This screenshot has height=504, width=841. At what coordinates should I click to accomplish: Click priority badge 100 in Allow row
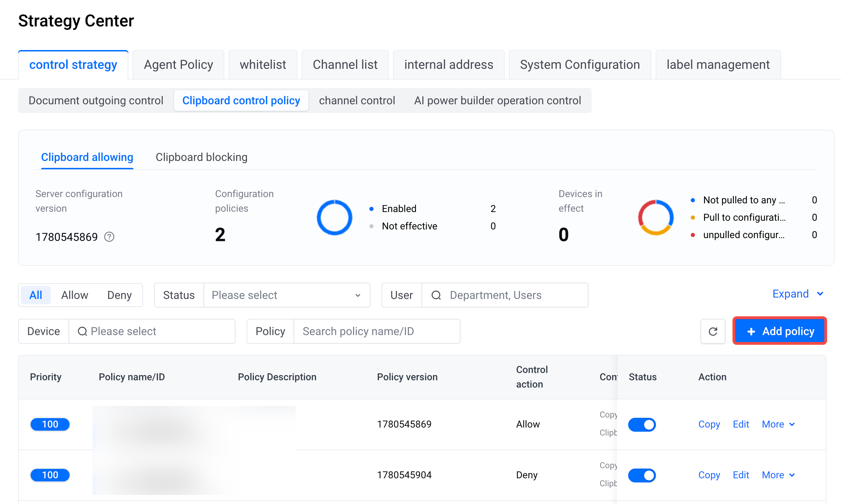coord(50,424)
